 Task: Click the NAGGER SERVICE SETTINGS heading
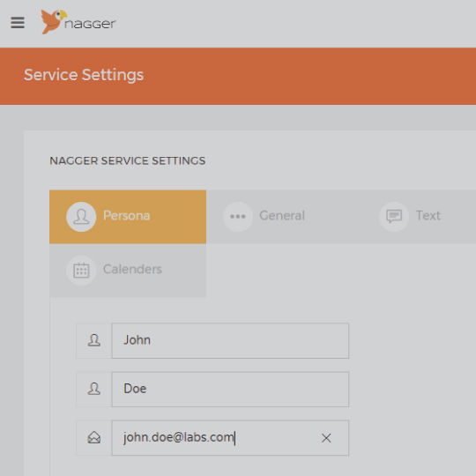[128, 160]
